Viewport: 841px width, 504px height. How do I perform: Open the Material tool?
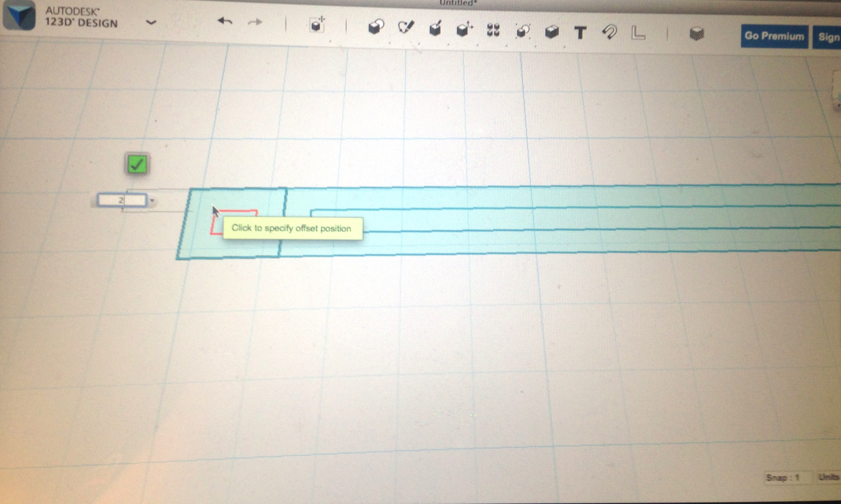697,34
